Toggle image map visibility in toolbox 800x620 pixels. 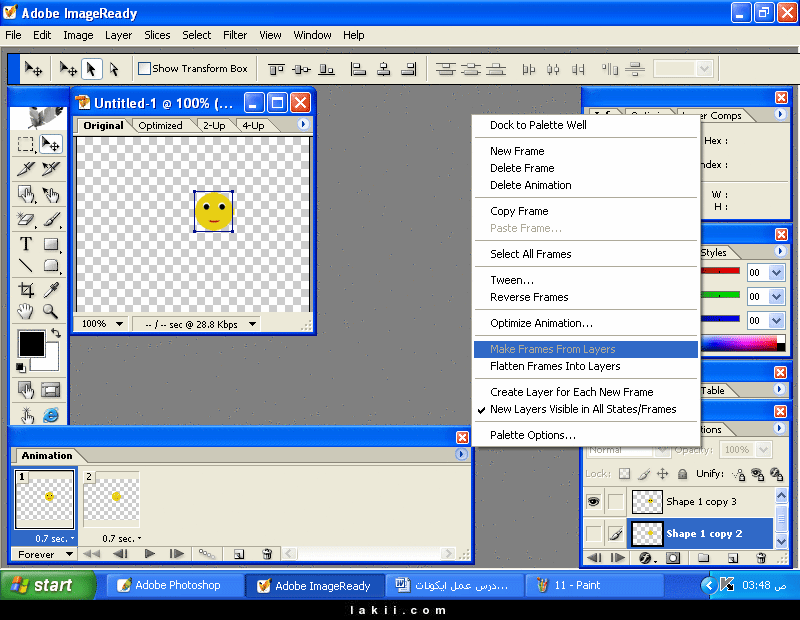tap(26, 390)
